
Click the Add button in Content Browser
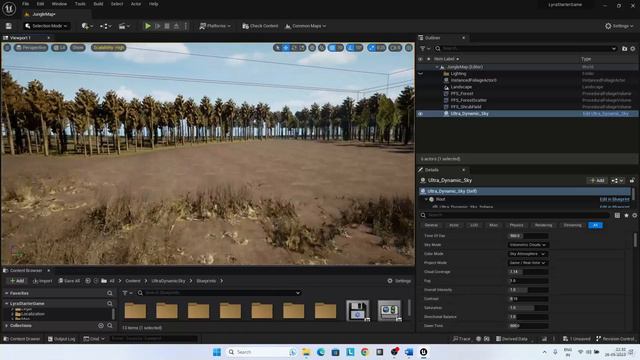[17, 281]
